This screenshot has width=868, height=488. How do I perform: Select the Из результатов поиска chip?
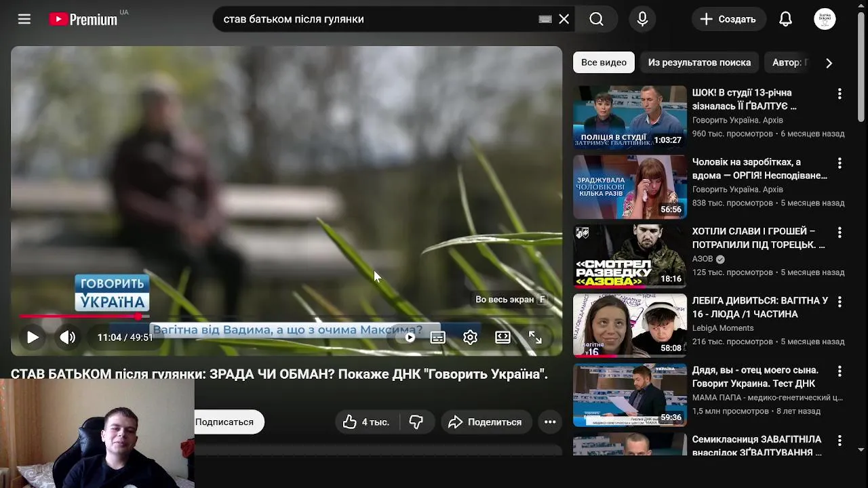click(699, 62)
